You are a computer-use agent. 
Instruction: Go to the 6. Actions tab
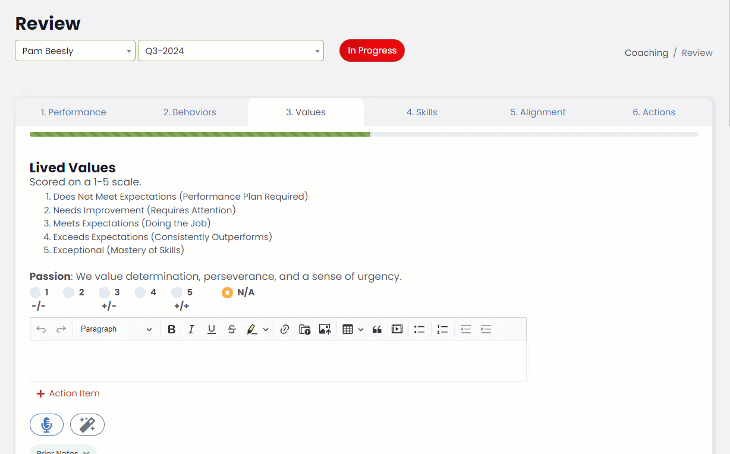[x=653, y=112]
